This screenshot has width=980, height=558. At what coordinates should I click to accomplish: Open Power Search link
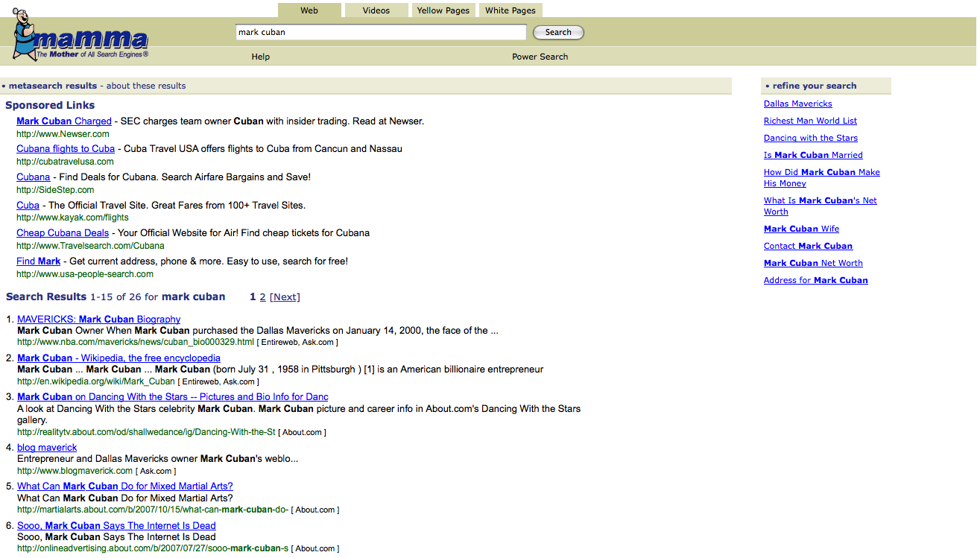(540, 57)
